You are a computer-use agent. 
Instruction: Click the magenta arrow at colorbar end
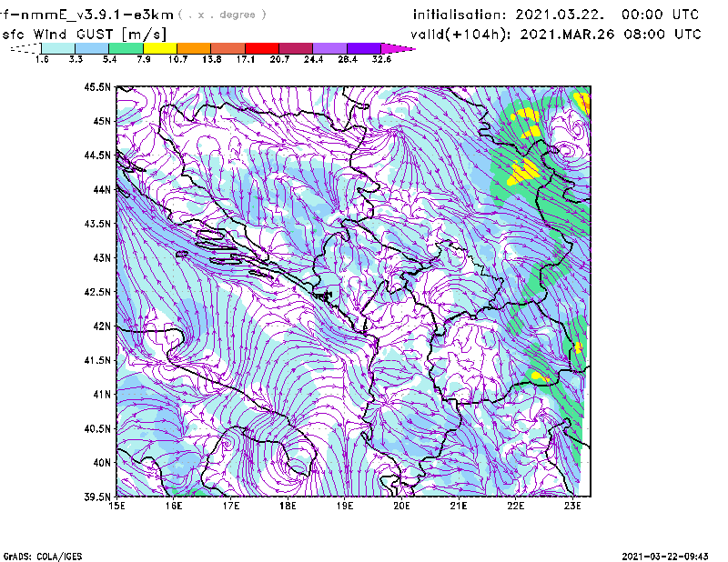coord(399,47)
